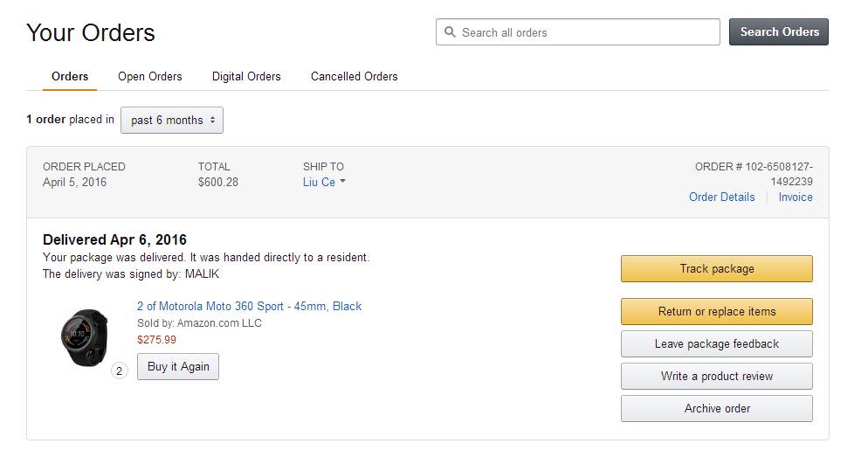868x471 pixels.
Task: Open the Motorola Moto 360 Sport product link
Action: click(249, 307)
